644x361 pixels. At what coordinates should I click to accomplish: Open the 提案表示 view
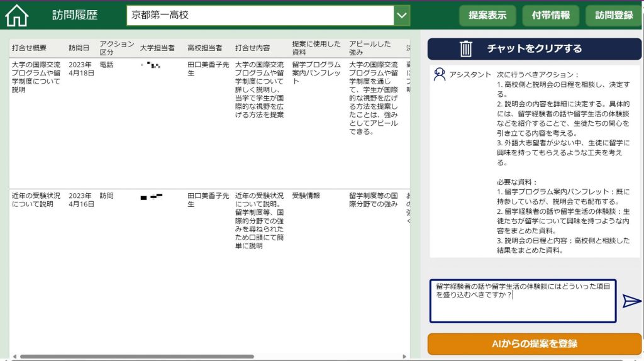pyautogui.click(x=487, y=15)
